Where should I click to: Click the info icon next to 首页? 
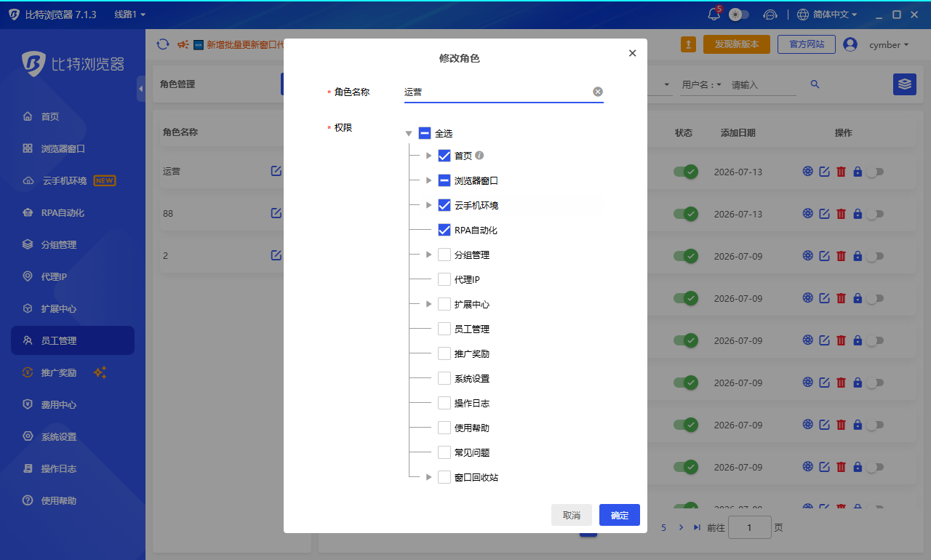(479, 156)
